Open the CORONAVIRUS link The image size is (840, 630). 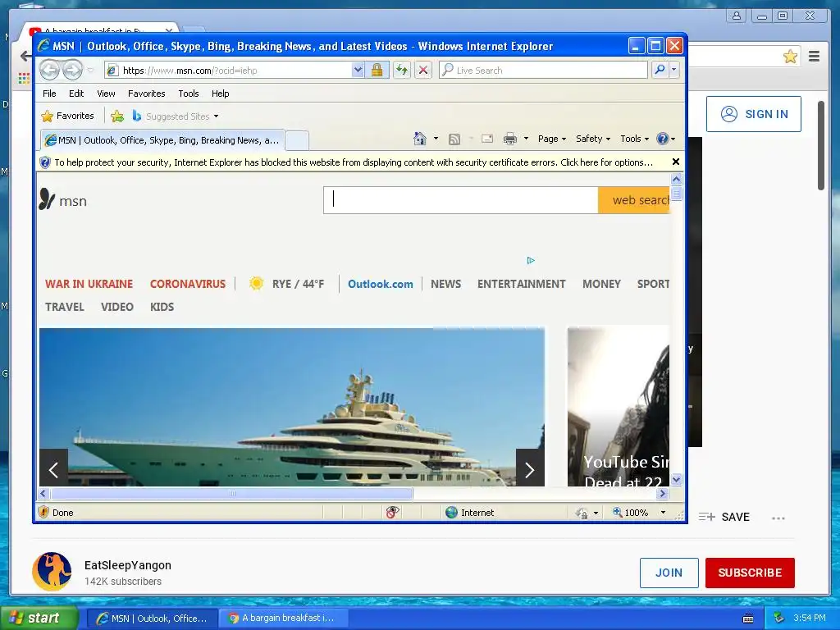tap(188, 284)
